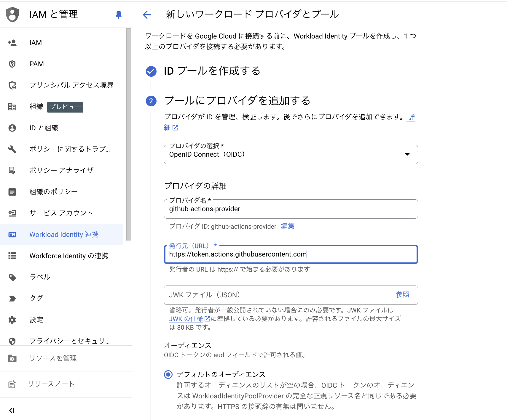Screen dimensions: 507x420
Task: Click the プライバシーとセキュリティ shield icon
Action: coord(12,341)
